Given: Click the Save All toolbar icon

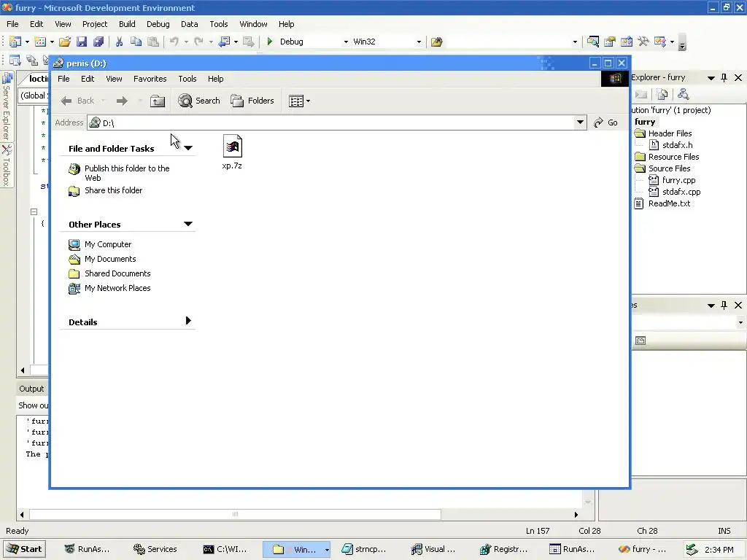Looking at the screenshot, I should tap(98, 42).
